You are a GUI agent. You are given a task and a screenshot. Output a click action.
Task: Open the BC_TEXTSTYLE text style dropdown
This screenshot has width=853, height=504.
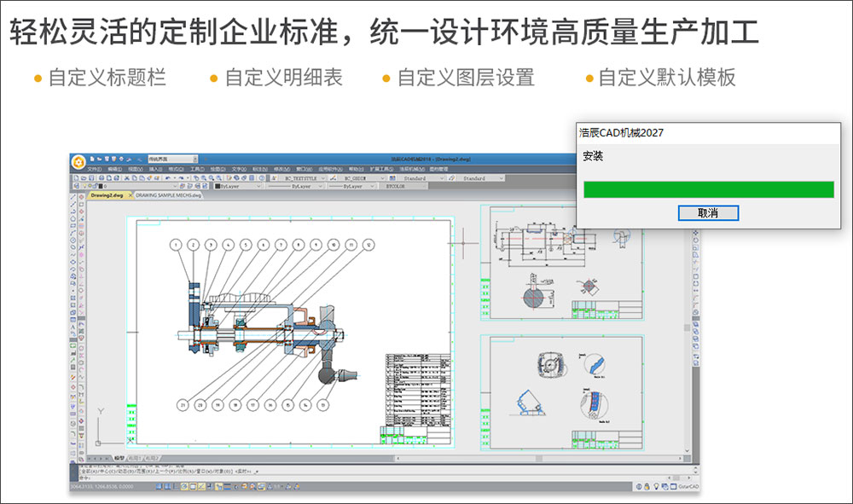[x=303, y=177]
